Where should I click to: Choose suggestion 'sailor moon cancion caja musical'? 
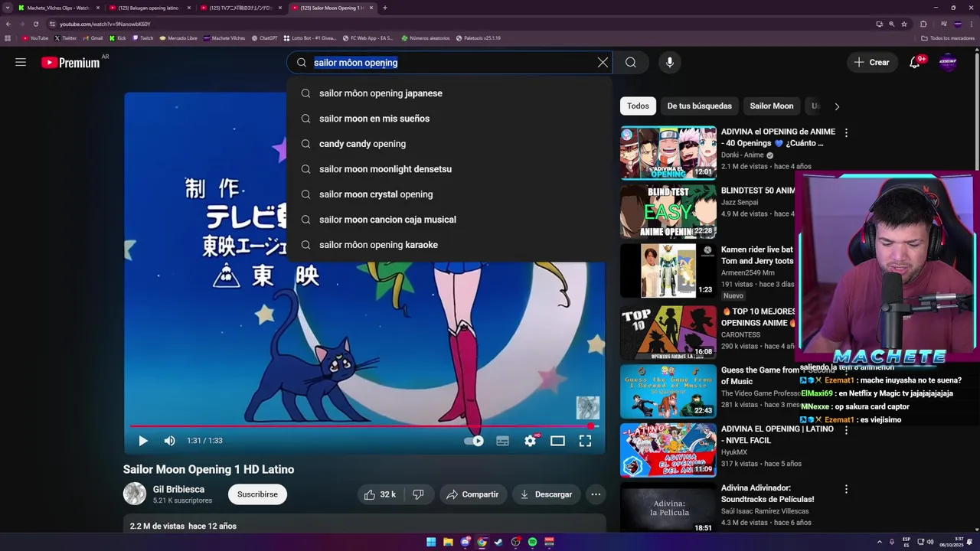click(x=449, y=220)
